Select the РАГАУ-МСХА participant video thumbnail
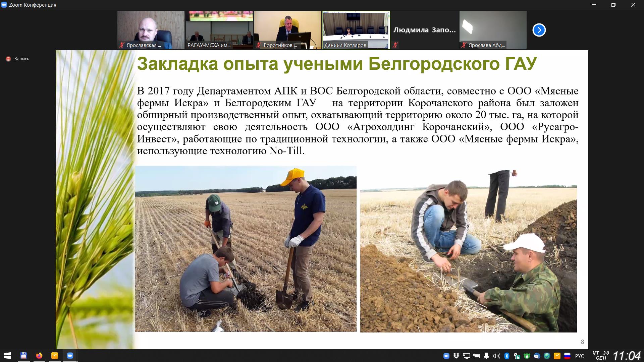Viewport: 644px width, 362px height. pyautogui.click(x=219, y=30)
